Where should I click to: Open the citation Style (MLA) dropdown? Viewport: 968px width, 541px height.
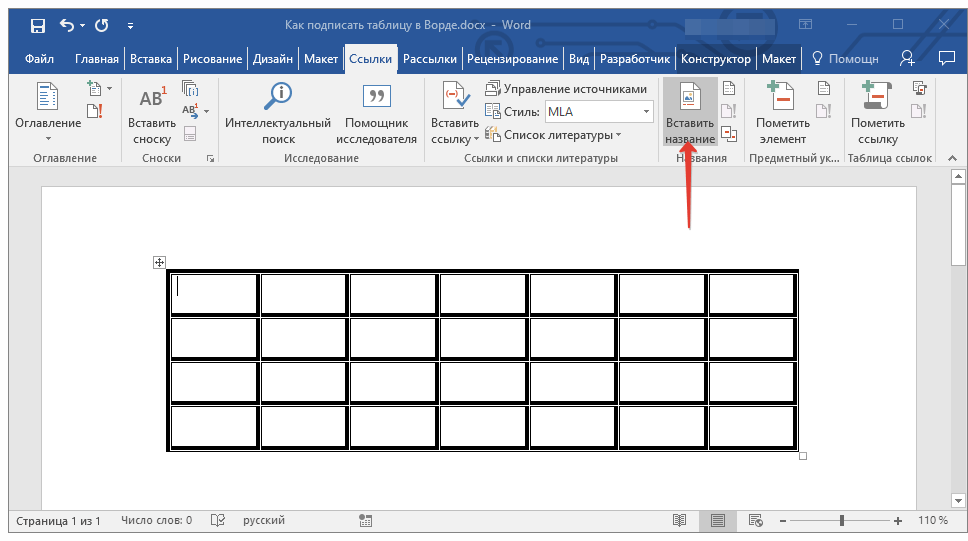point(646,112)
